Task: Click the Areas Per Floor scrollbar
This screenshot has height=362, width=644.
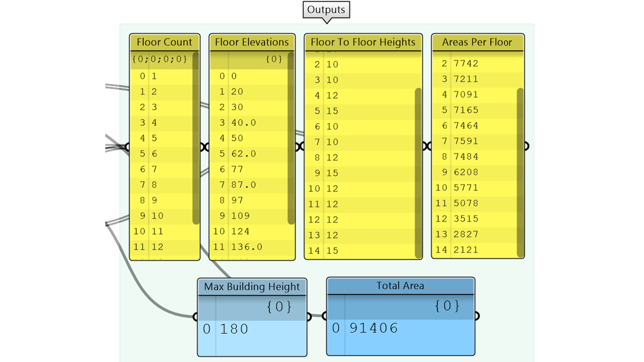Action: [x=520, y=173]
